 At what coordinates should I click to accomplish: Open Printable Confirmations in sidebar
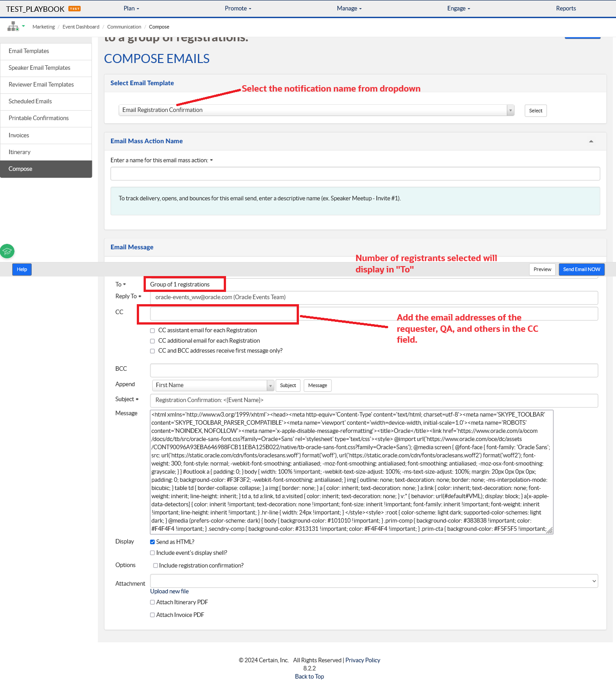pos(46,118)
